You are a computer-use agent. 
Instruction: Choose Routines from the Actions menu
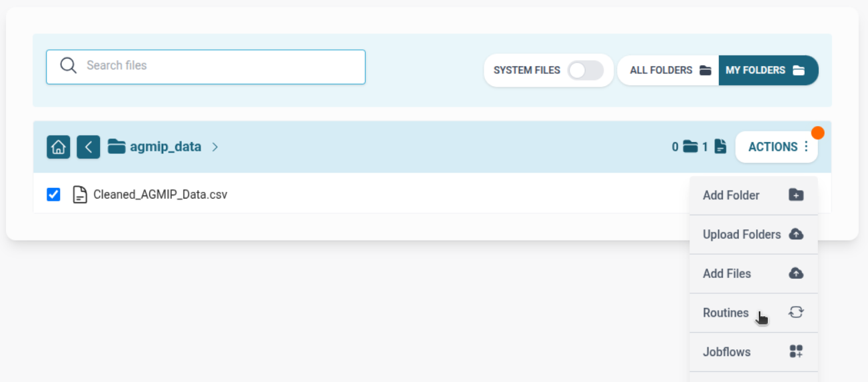pos(753,313)
